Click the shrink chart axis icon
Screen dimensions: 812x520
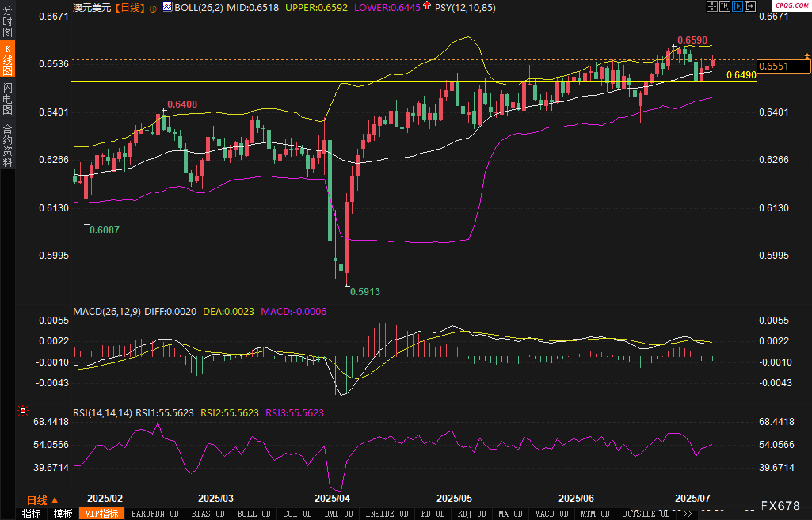pos(724,6)
